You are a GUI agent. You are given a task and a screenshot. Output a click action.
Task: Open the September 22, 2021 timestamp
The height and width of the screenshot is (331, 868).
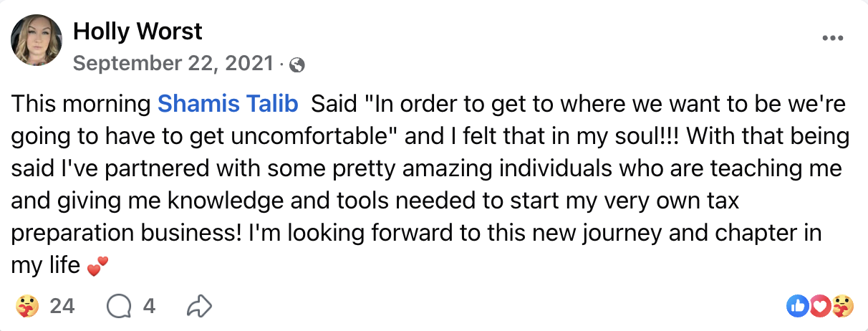173,64
